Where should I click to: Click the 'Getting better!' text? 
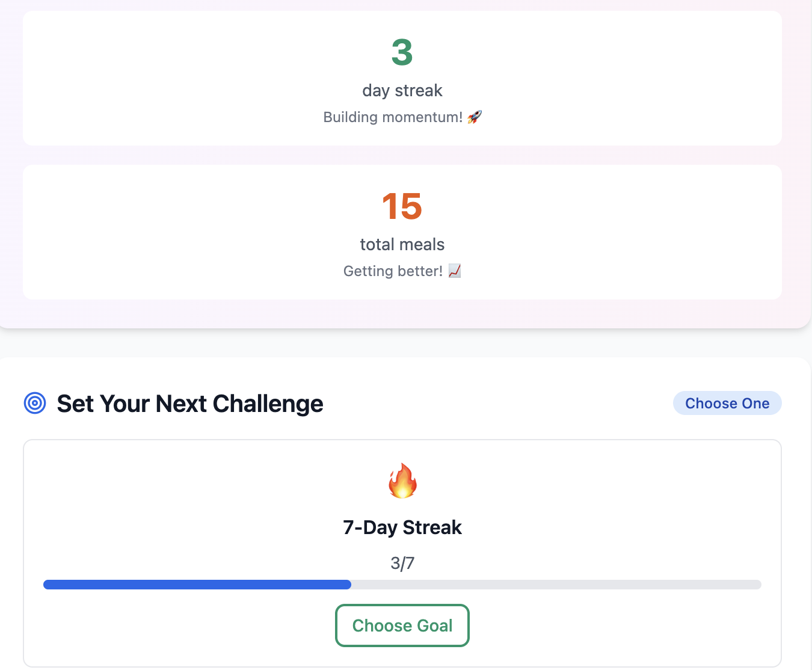[x=393, y=271]
